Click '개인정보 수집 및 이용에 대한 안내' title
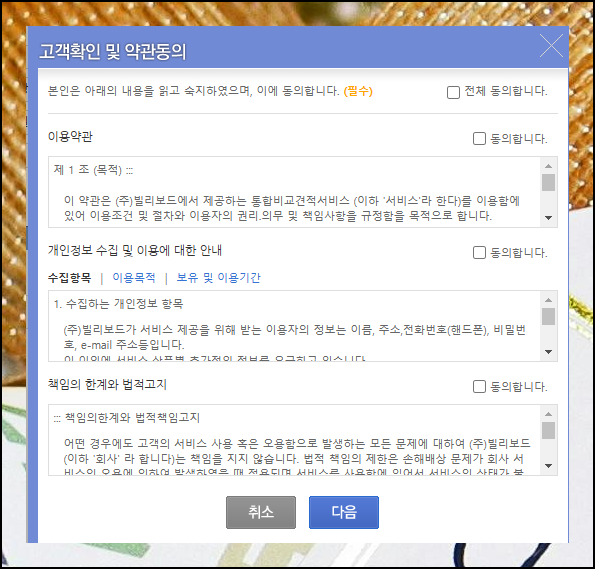595x569 pixels. pos(135,251)
